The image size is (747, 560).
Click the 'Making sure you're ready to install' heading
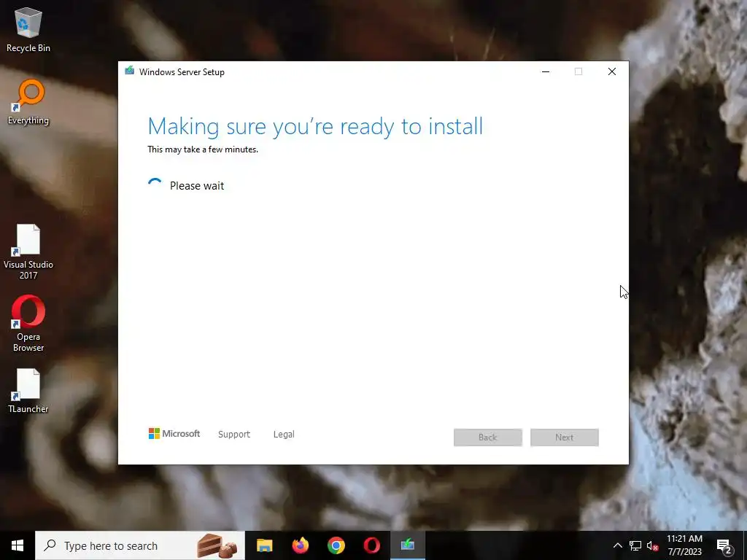(315, 127)
